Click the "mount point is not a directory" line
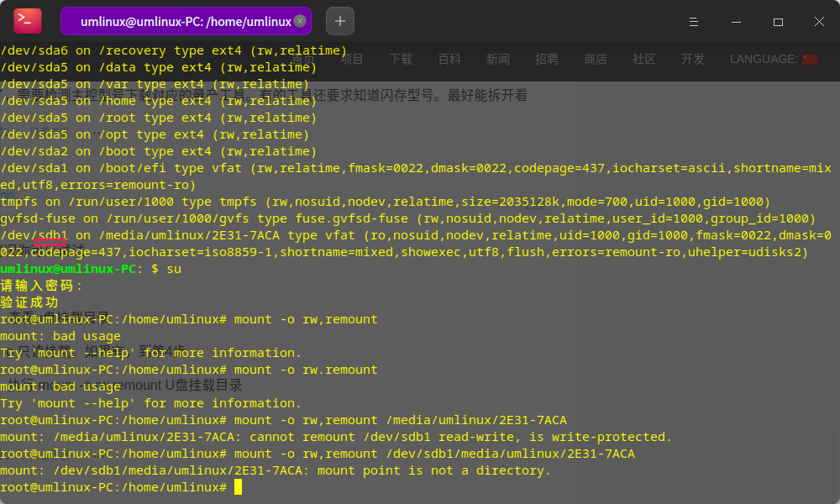The image size is (840, 504). (x=276, y=470)
